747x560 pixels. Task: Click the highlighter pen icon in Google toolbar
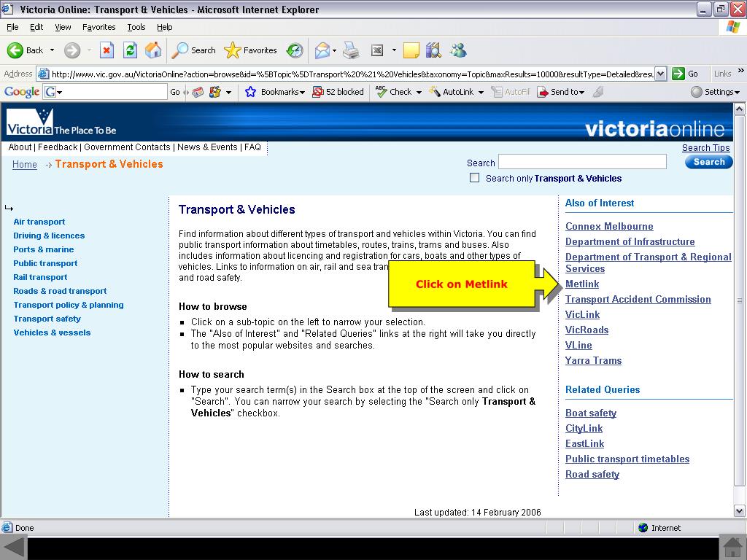tap(598, 92)
